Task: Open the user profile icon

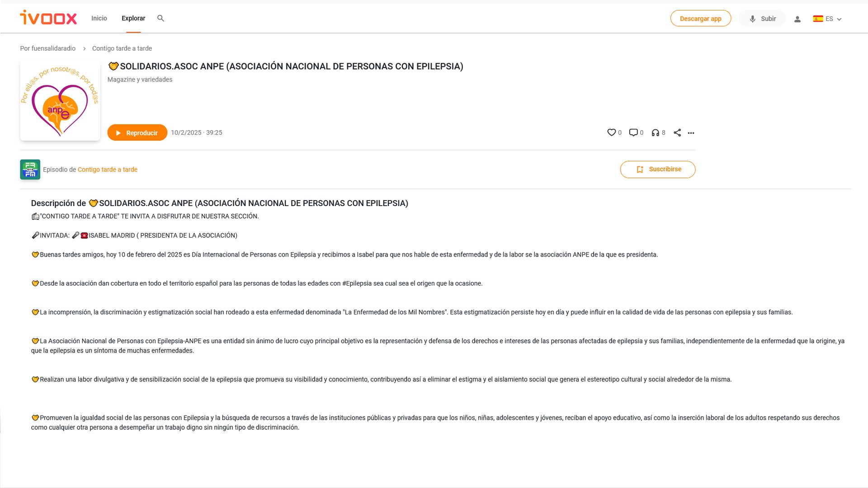Action: pos(797,19)
